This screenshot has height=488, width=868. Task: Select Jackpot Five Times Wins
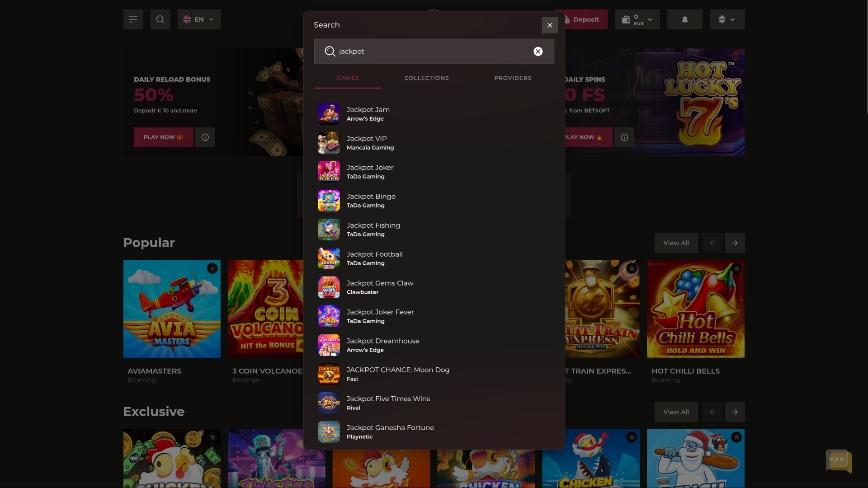tap(434, 403)
